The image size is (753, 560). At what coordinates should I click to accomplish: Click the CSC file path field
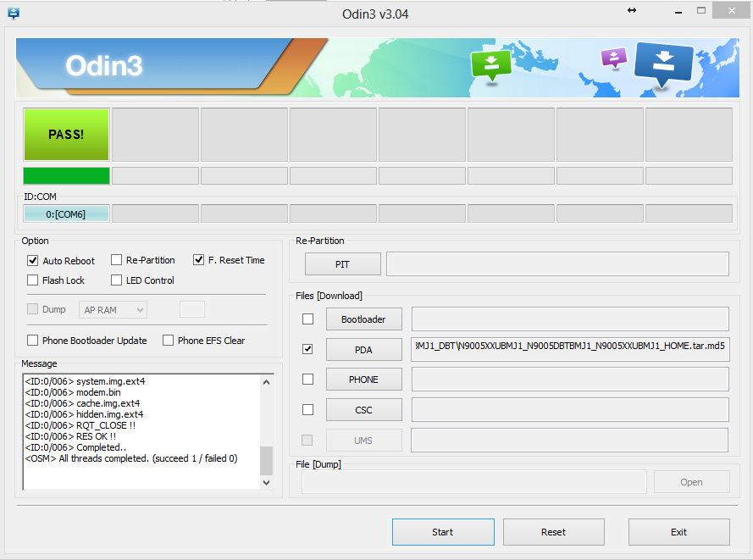click(570, 410)
